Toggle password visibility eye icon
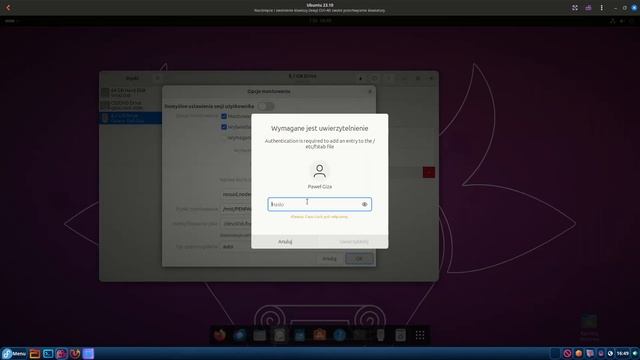The width and height of the screenshot is (640, 360). coord(364,204)
